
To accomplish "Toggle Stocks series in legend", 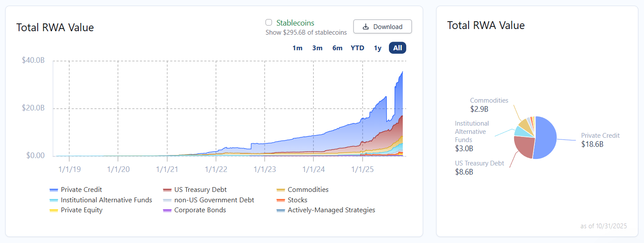I will pyautogui.click(x=281, y=201).
